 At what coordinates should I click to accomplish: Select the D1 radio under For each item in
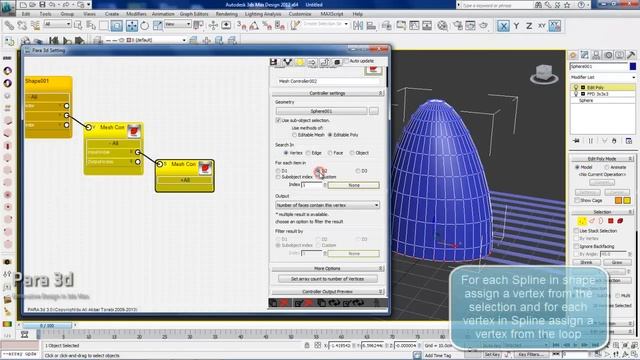click(278, 171)
